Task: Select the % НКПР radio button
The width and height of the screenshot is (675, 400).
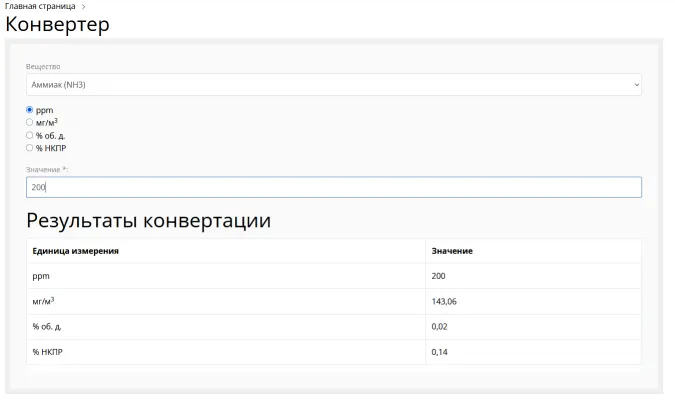Action: 29,148
